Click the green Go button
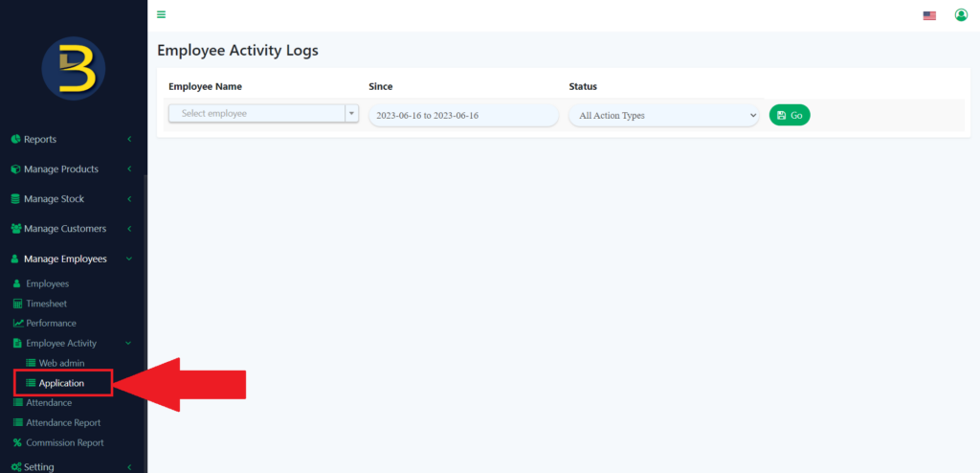This screenshot has height=473, width=980. tap(790, 115)
